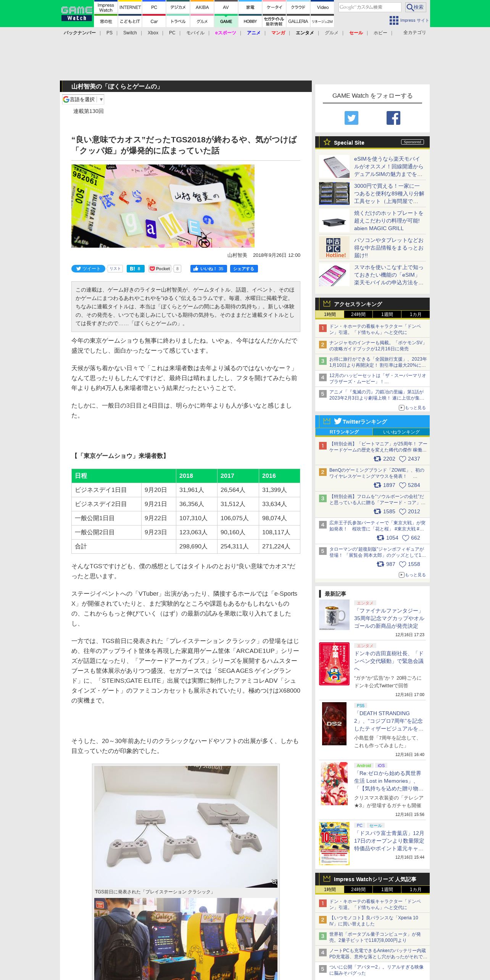
Task: Switch access ranking to 1週間 tab
Action: [x=387, y=314]
